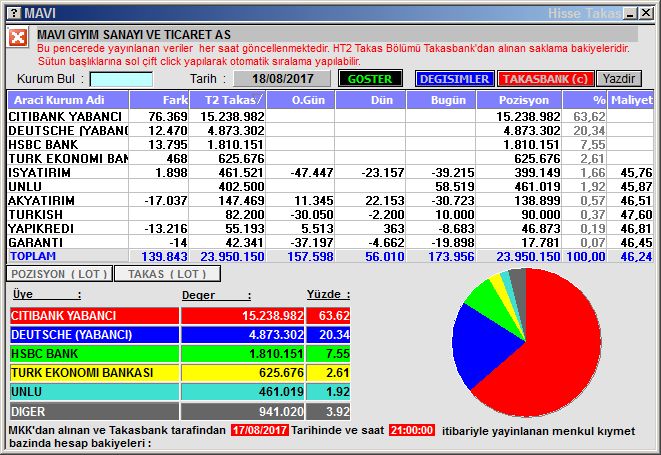Click O.Gün value -47.447 for ISYATIRIM
The image size is (661, 455).
click(x=312, y=172)
